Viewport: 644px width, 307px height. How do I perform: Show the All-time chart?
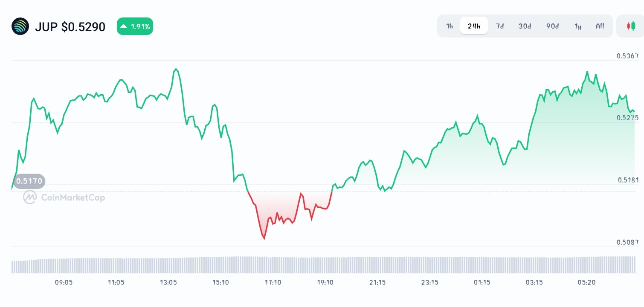pos(600,26)
